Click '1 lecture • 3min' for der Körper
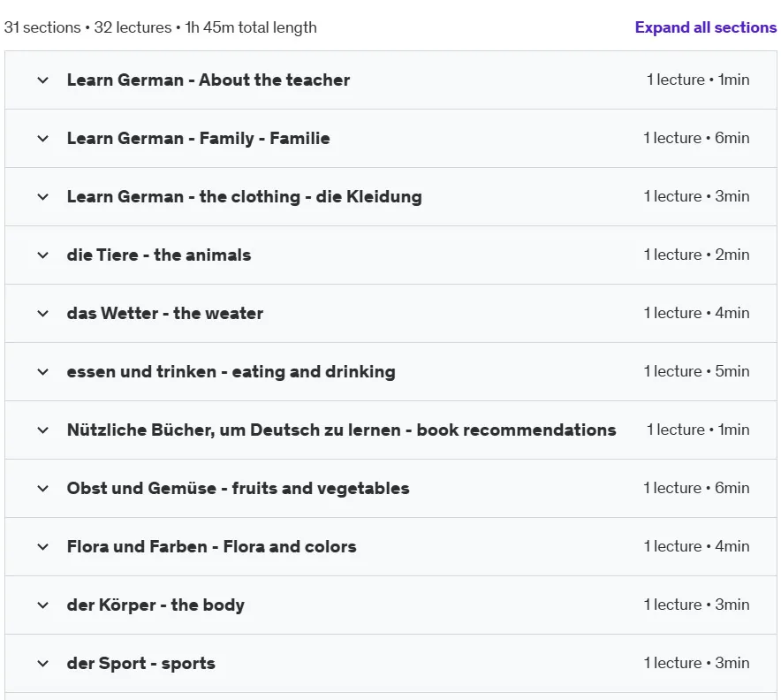Image resolution: width=781 pixels, height=700 pixels. (x=696, y=605)
